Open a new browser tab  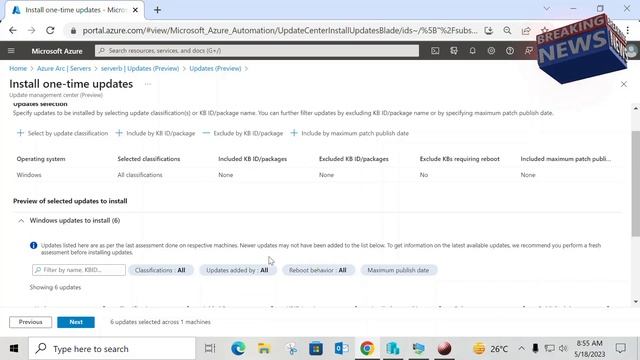[158, 10]
